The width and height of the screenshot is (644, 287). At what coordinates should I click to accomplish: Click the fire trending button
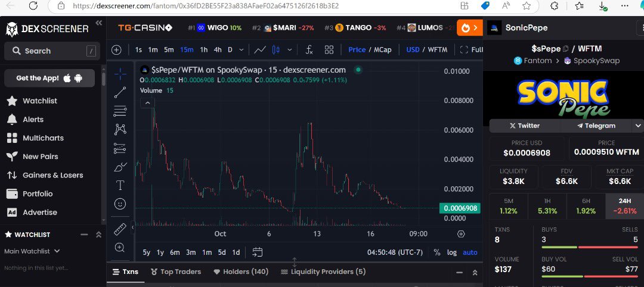(470, 28)
